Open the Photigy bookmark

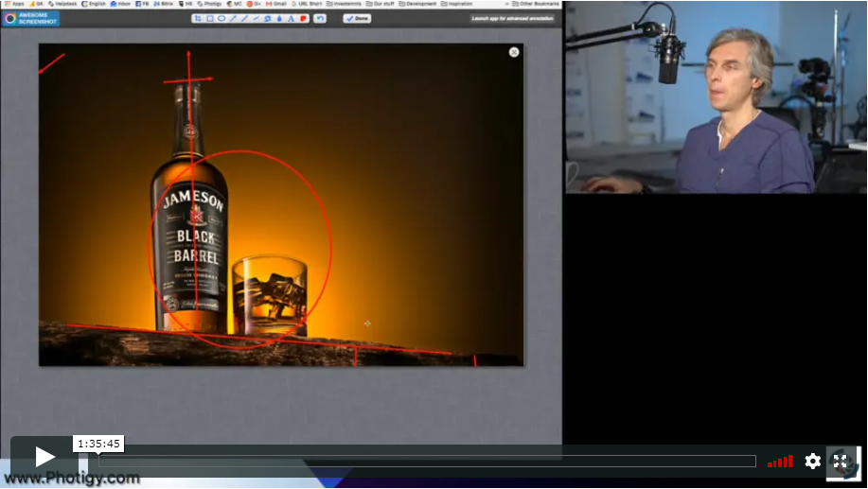pos(209,4)
